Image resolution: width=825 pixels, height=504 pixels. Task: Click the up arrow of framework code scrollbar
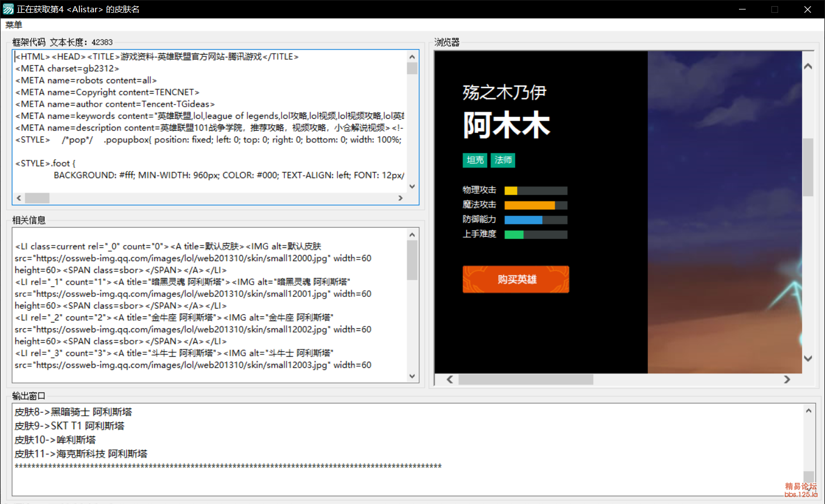[412, 56]
